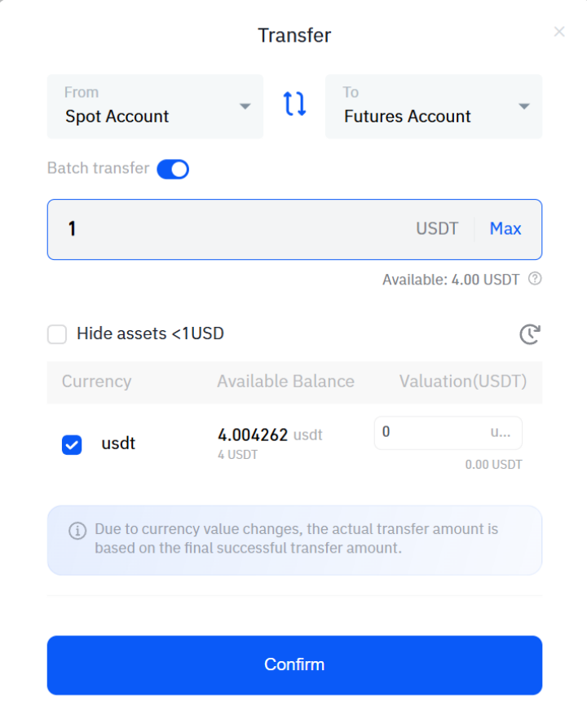Open the From Spot Account dropdown

pos(155,106)
